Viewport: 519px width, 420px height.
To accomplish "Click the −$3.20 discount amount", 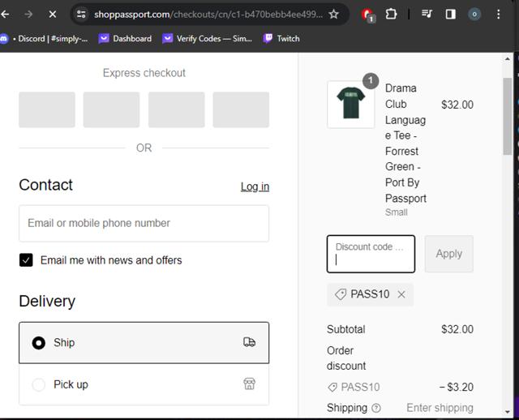I will pos(456,387).
